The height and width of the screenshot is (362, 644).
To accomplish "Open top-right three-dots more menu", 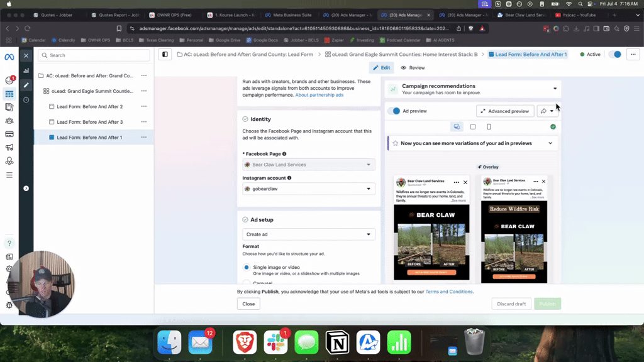I will pyautogui.click(x=633, y=54).
